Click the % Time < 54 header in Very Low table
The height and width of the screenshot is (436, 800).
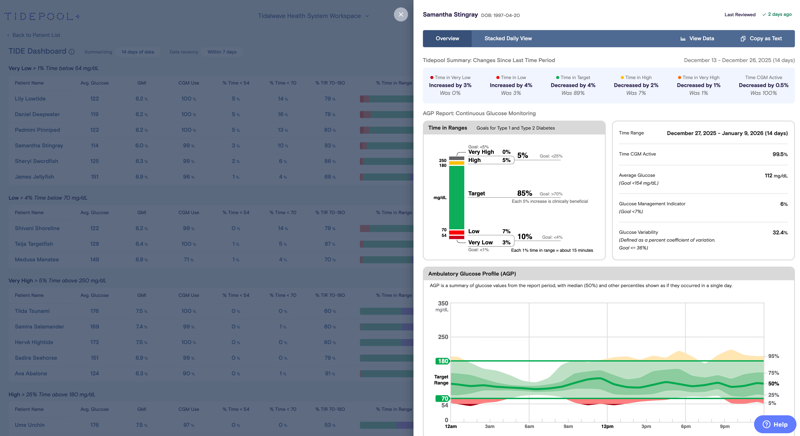tap(236, 83)
